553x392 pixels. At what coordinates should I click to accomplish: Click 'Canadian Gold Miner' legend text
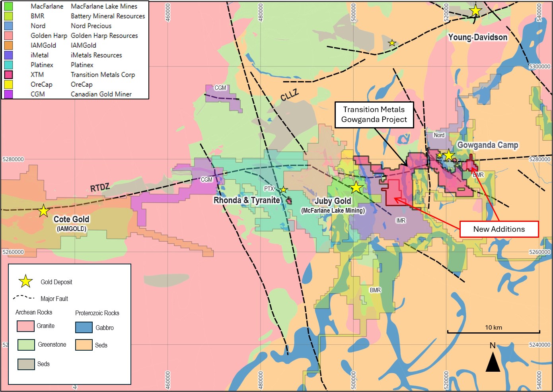(x=101, y=94)
